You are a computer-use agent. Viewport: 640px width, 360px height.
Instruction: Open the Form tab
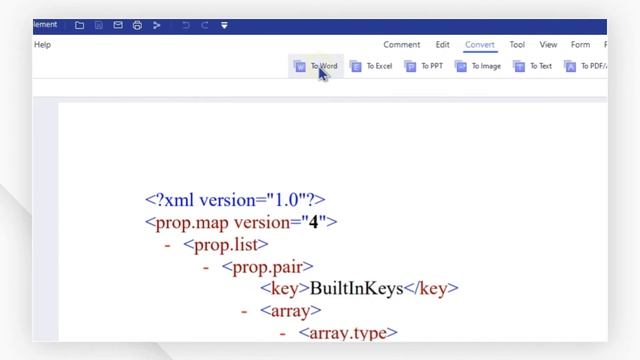click(x=580, y=45)
